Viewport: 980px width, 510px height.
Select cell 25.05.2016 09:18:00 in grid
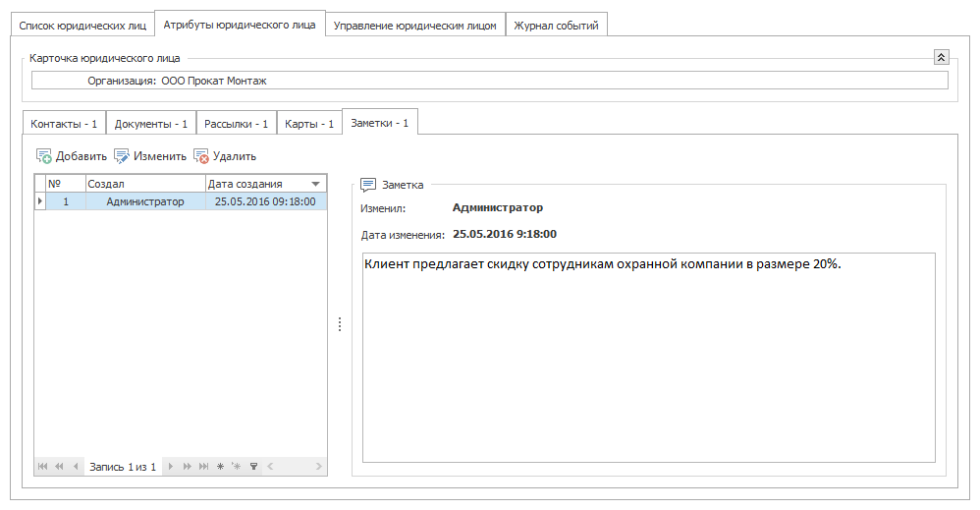pyautogui.click(x=266, y=201)
